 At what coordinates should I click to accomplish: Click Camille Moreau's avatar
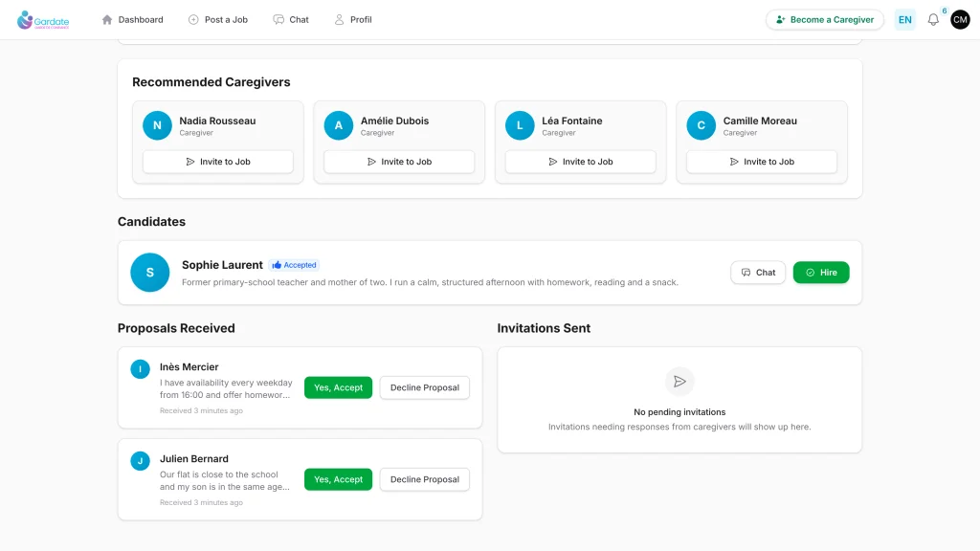tap(702, 125)
